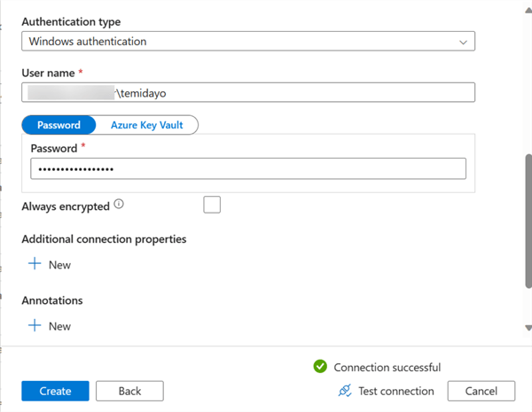Click the User name label
Image resolution: width=532 pixels, height=412 pixels.
point(48,73)
